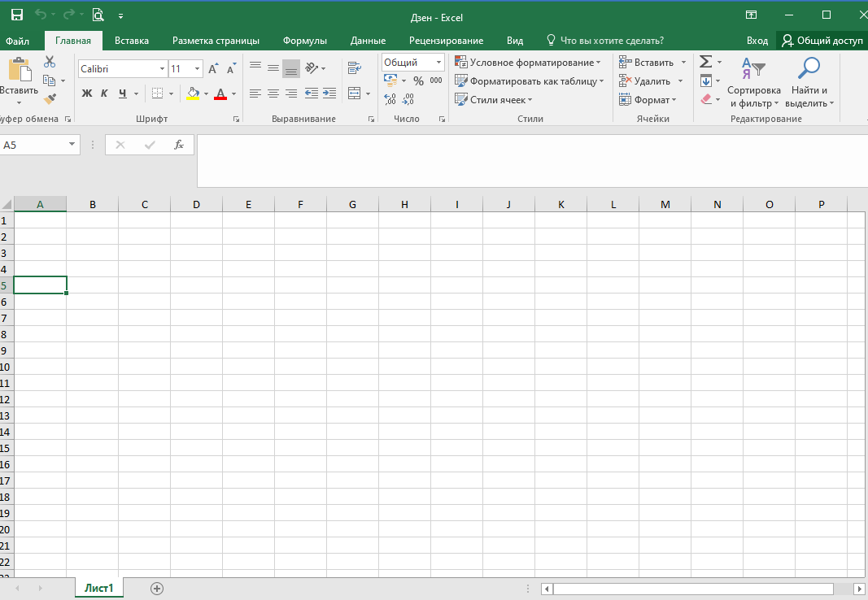This screenshot has height=600, width=868.
Task: Switch to the Вставка tab
Action: [x=132, y=41]
